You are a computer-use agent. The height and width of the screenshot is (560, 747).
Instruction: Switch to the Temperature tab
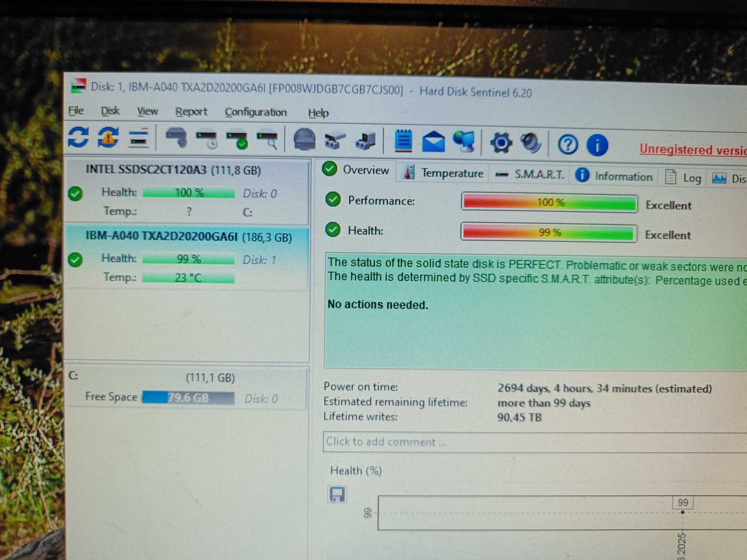[x=443, y=173]
